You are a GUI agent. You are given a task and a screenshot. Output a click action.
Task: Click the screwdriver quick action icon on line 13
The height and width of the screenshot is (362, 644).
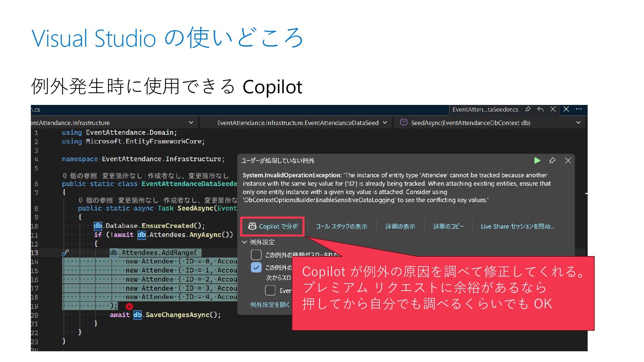[x=65, y=253]
